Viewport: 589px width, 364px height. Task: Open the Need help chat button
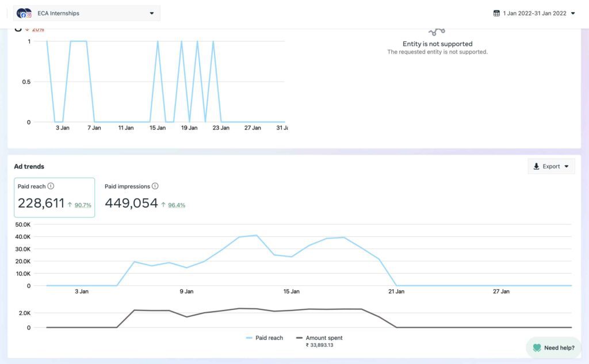[553, 348]
